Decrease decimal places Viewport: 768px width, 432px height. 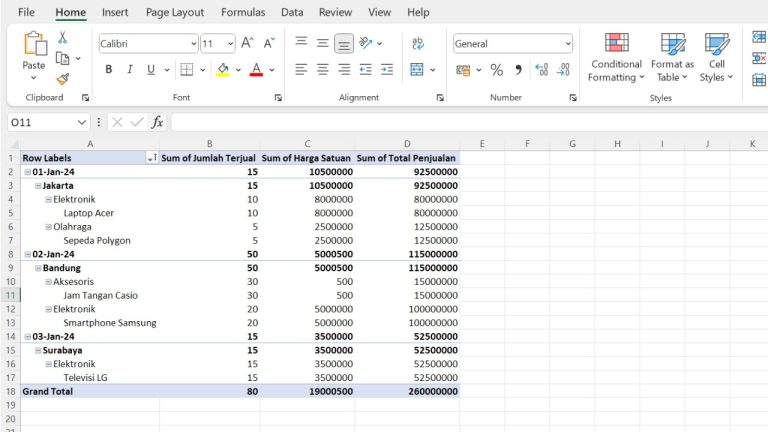click(563, 70)
